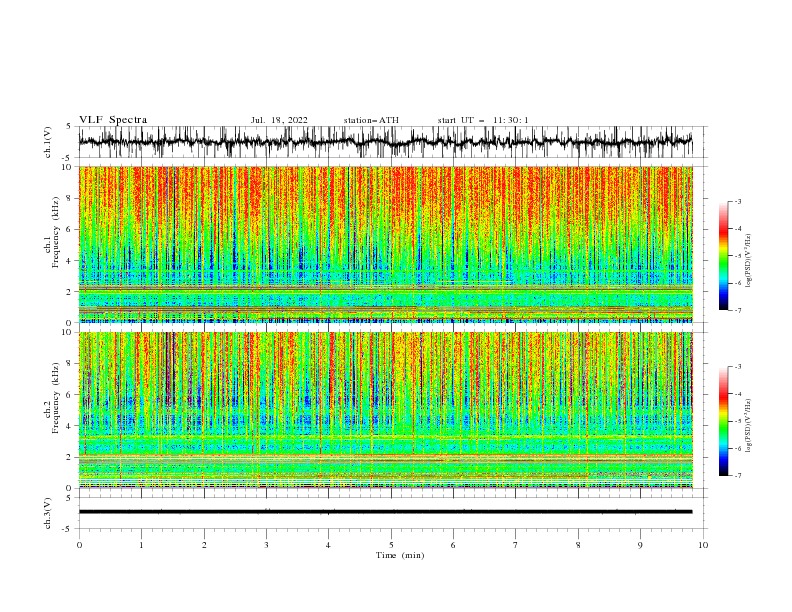Click the "-5" tick on the ch.3(V) voltage axis
The height and width of the screenshot is (612, 792).
click(67, 529)
